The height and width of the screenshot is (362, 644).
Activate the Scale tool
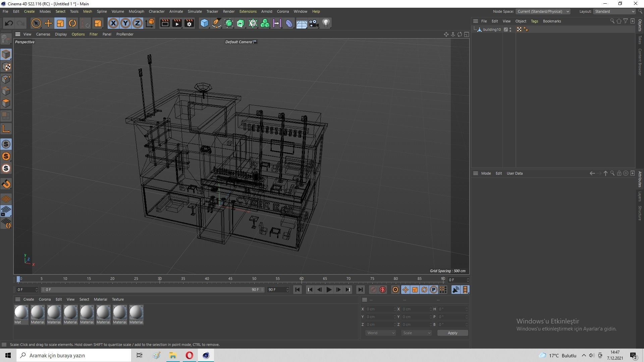60,23
